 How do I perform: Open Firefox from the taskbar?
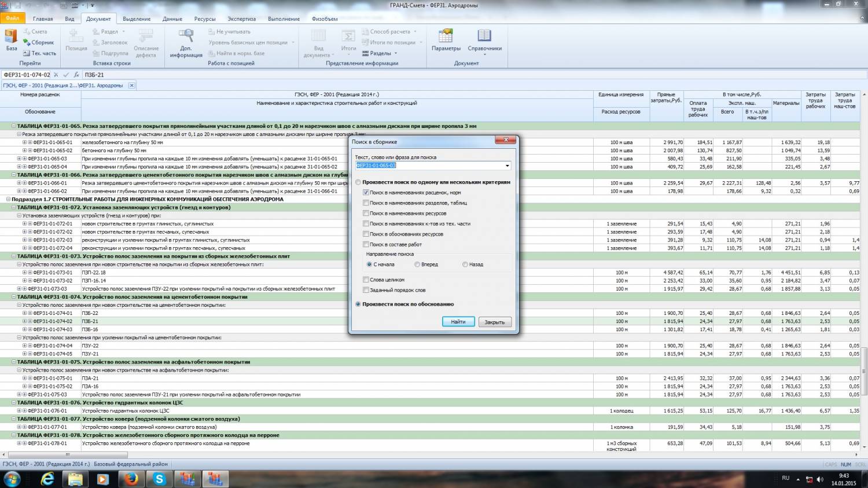(x=131, y=479)
